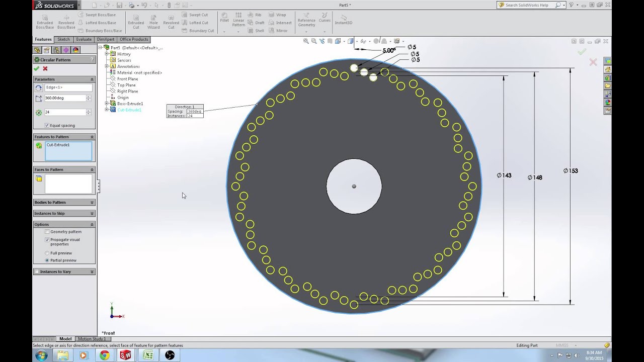Open the DimXpertManager tab icon

tap(66, 50)
